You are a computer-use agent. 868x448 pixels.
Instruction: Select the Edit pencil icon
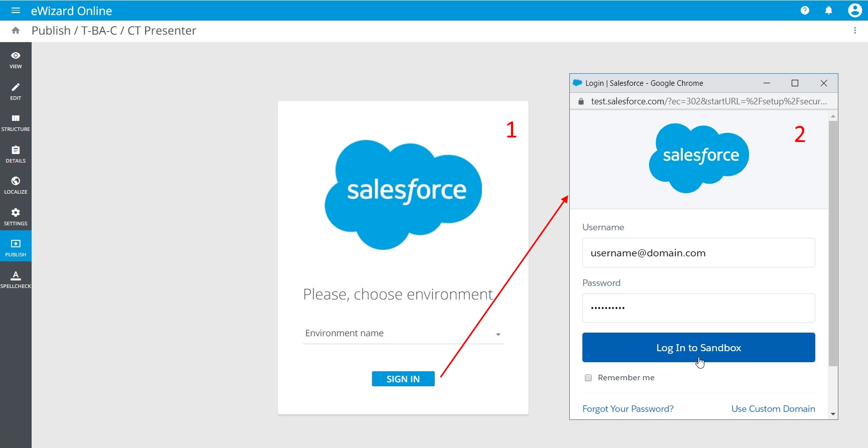(x=16, y=91)
